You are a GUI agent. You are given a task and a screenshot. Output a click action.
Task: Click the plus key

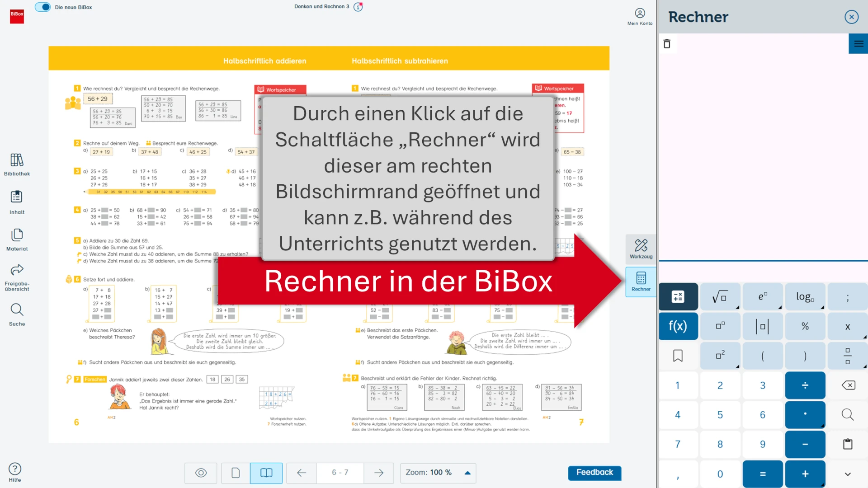805,474
